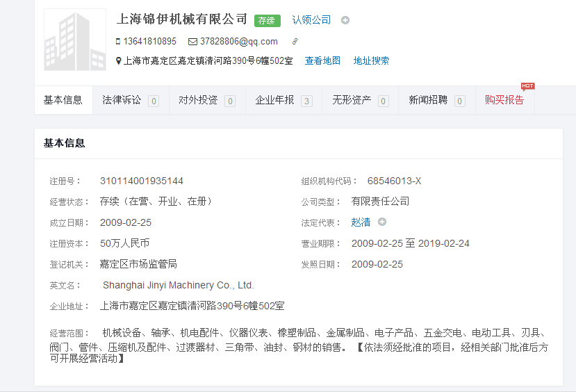Click the 地址搜索 link

pos(371,61)
